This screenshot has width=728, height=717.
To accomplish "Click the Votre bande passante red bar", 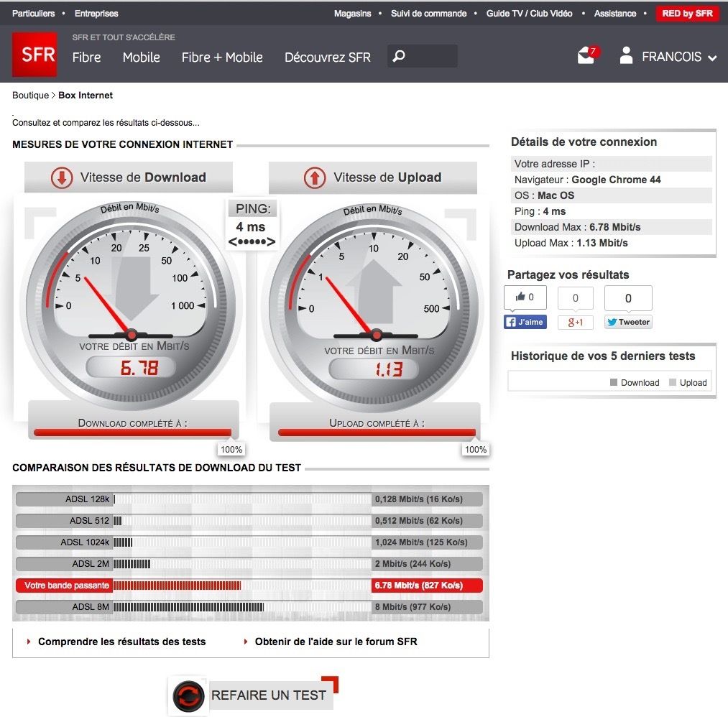I will pos(249,586).
